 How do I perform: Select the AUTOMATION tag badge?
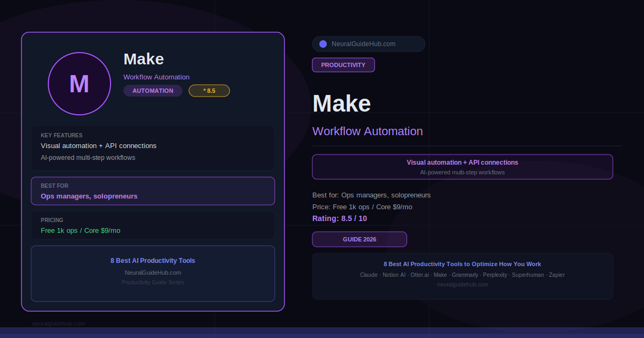point(153,91)
